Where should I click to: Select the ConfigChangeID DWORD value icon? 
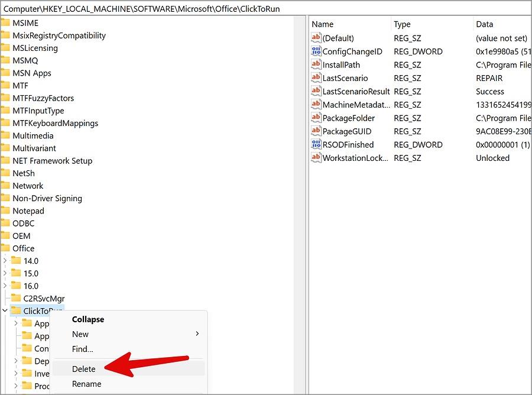[316, 51]
